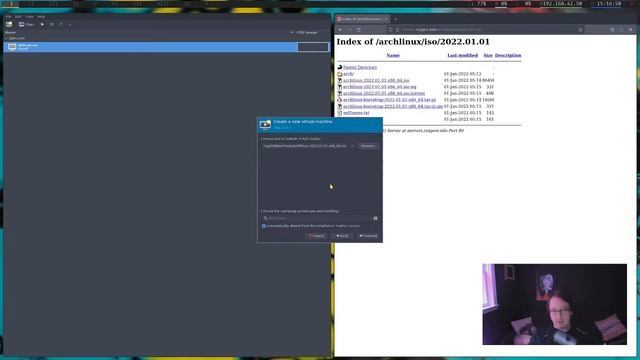The height and width of the screenshot is (360, 640).
Task: Click the Parent Directory back-arrow icon
Action: point(340,67)
